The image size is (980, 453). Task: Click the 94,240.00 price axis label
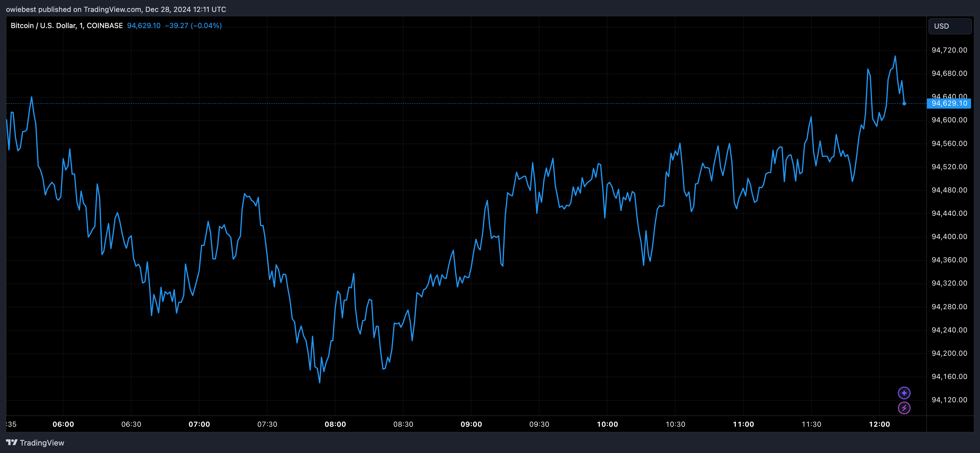pos(949,330)
